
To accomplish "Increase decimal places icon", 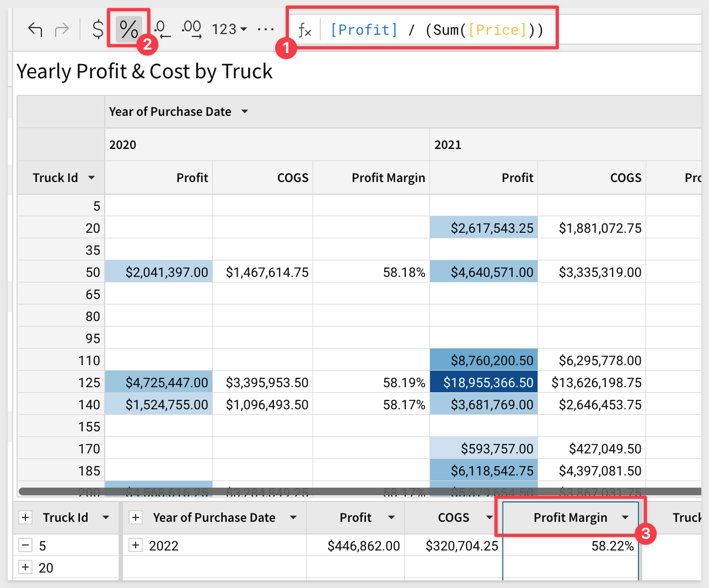I will [191, 29].
